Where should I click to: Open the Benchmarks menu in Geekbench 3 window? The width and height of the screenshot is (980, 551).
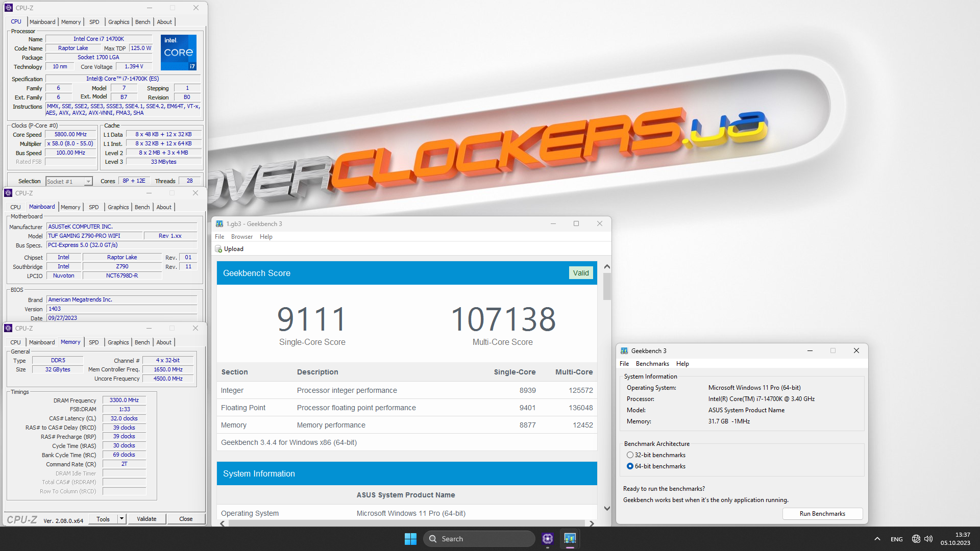652,364
